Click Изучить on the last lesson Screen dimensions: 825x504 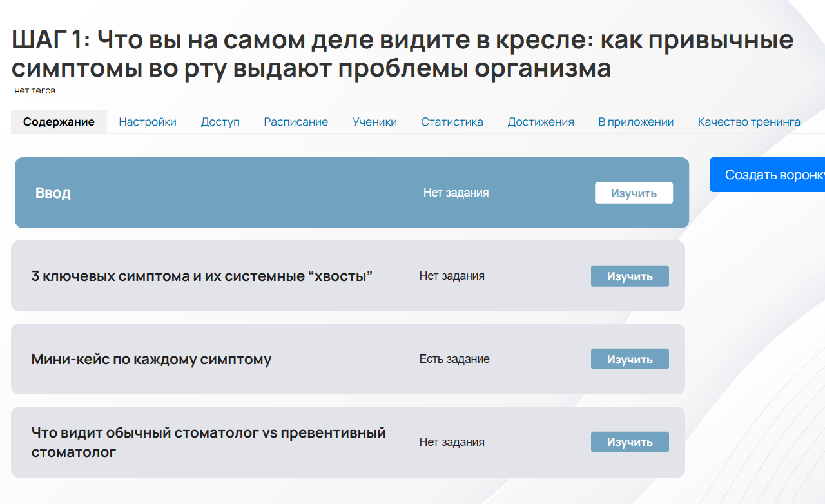tap(630, 441)
